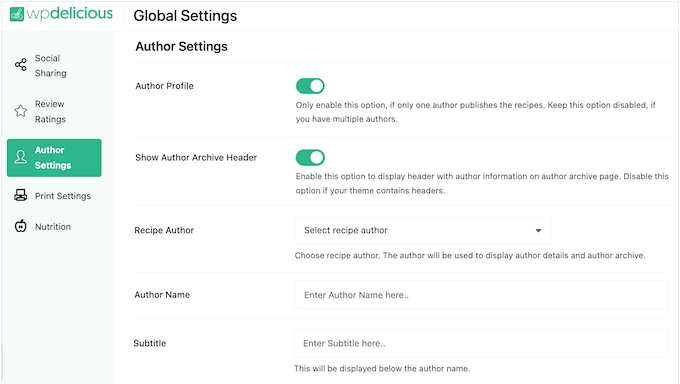Click the Social Sharing share icon
This screenshot has width=680, height=384.
(x=20, y=65)
